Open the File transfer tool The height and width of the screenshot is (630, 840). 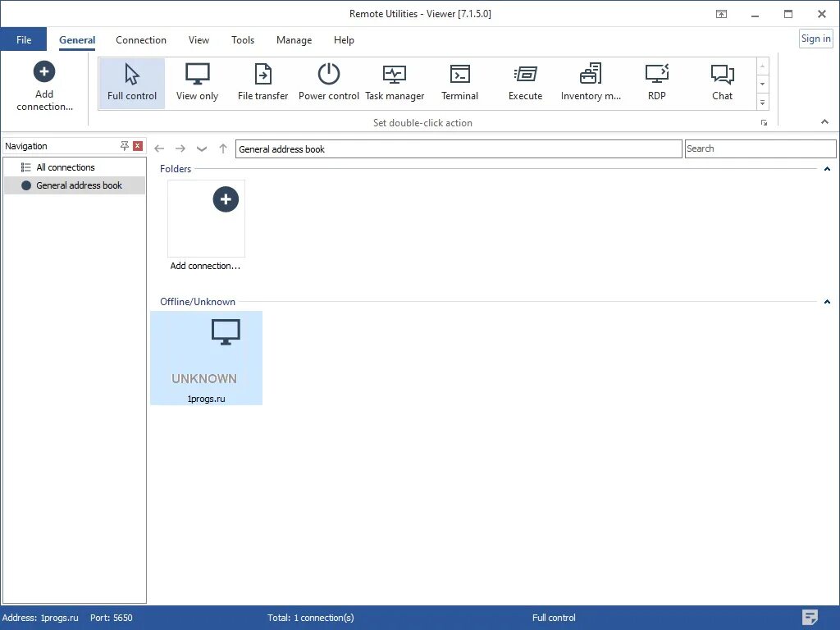point(262,82)
